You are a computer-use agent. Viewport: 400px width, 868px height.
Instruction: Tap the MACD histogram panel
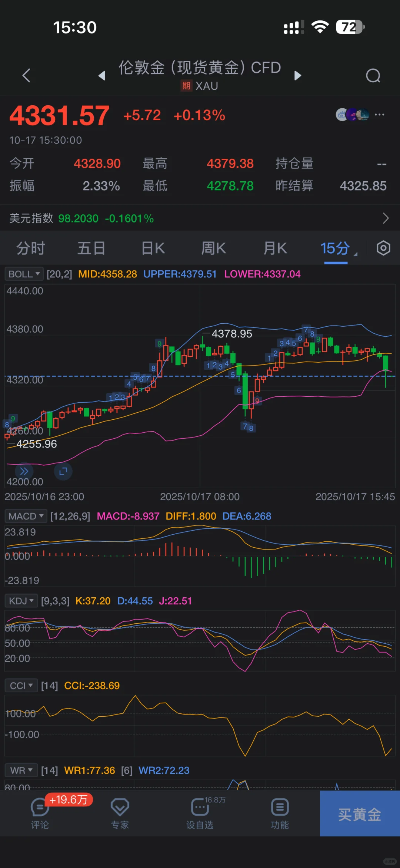pos(200,556)
